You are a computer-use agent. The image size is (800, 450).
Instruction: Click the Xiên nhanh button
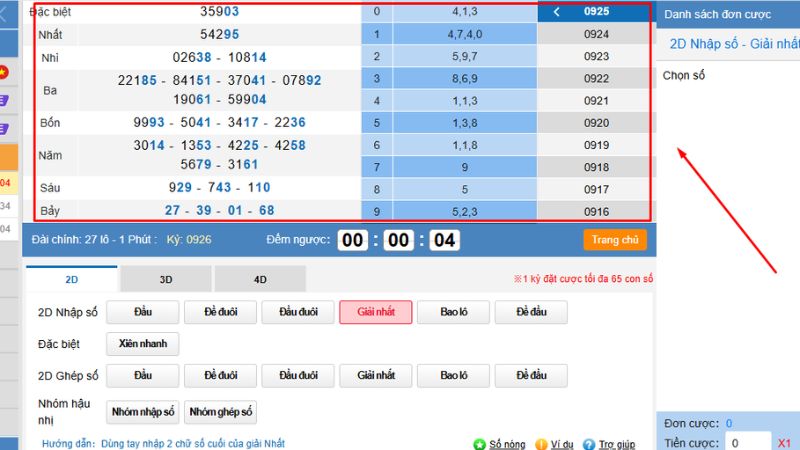(143, 344)
